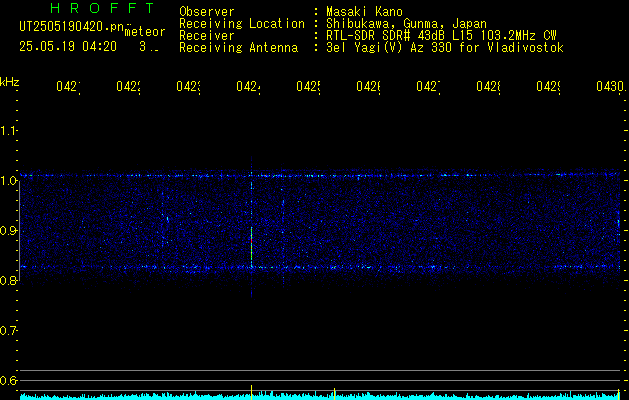
Task: Click the green 'meteor' label
Action: (x=144, y=32)
